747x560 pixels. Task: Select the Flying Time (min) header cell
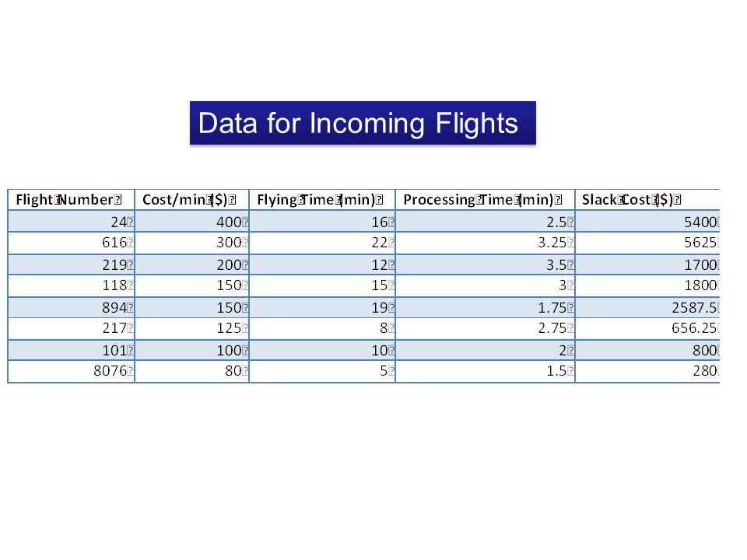click(322, 200)
